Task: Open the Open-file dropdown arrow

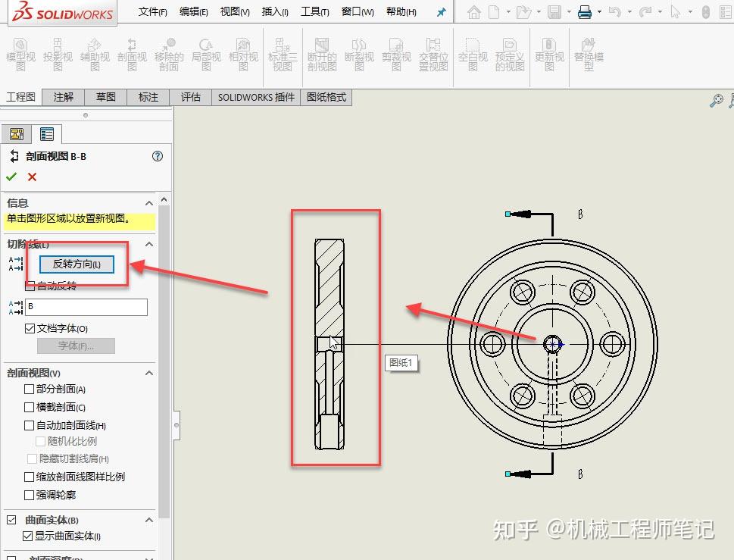Action: (539, 12)
